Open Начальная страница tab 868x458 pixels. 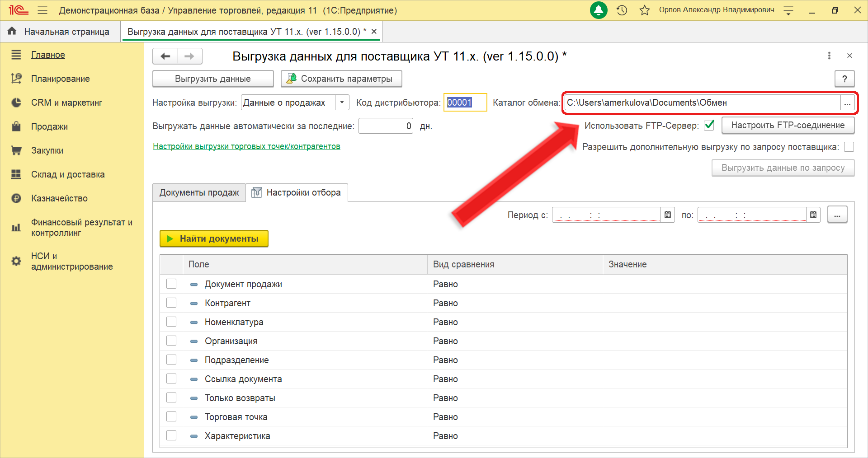(61, 32)
